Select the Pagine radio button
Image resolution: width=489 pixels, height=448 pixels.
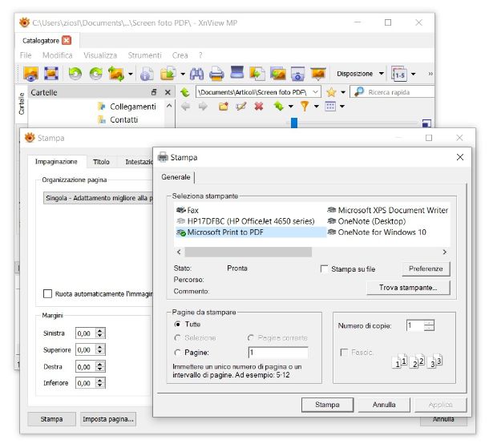(x=177, y=353)
